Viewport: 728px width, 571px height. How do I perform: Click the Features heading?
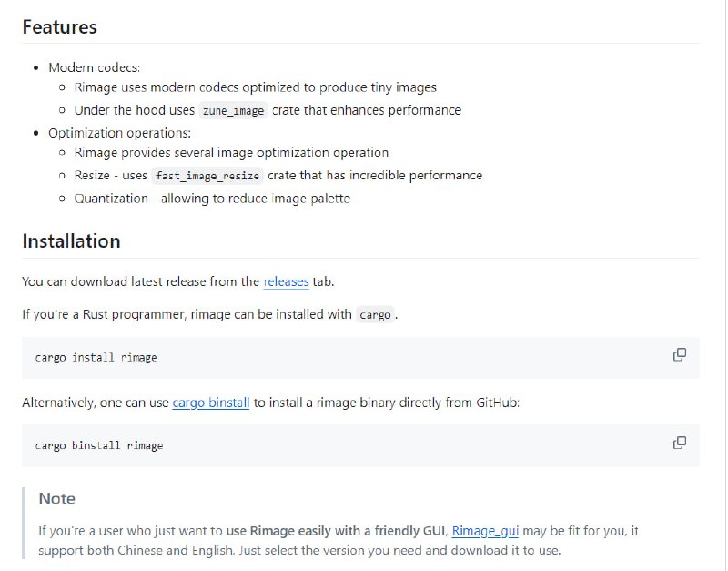point(59,26)
